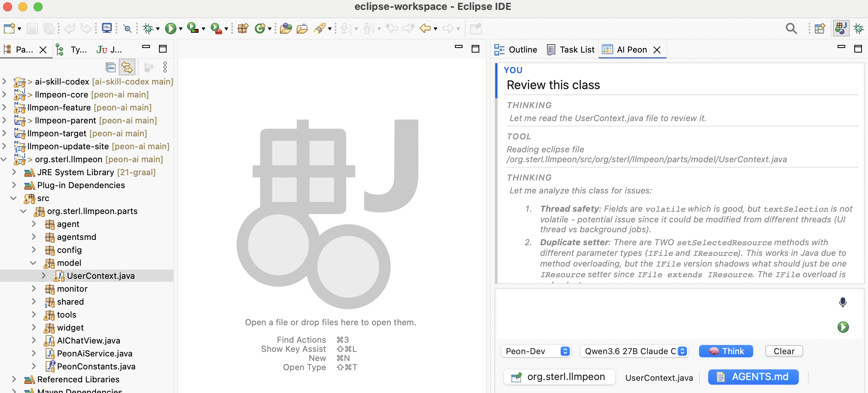Select the Plug-in Dependencies node
868x393 pixels.
tap(81, 185)
